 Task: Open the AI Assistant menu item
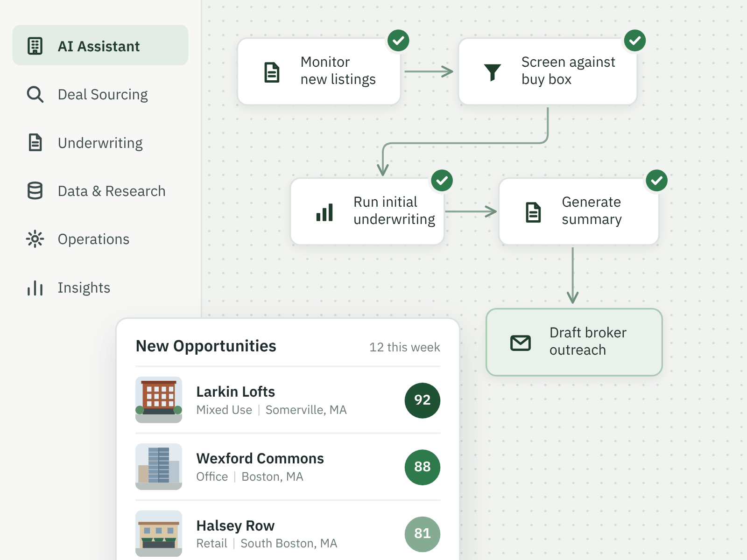100,45
